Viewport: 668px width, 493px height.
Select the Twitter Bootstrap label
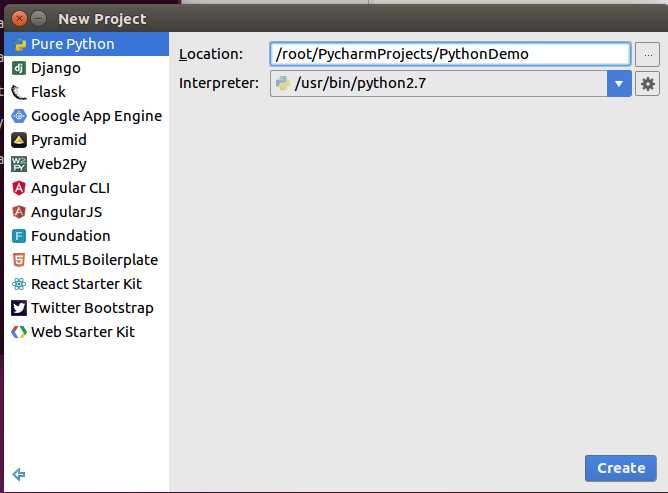tap(92, 308)
